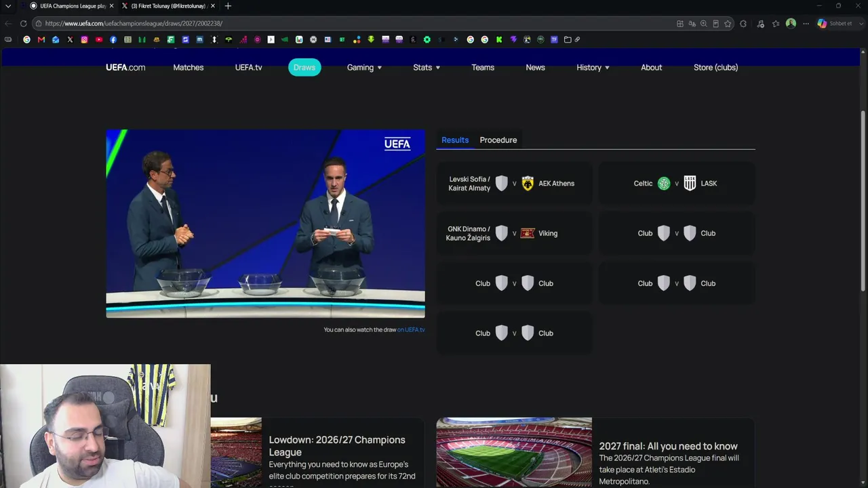
Task: Click the UEFA.com logo
Action: tap(125, 68)
